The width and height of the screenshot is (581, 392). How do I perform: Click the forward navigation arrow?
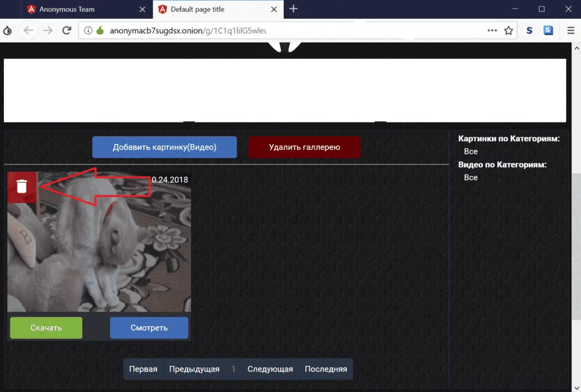click(48, 31)
